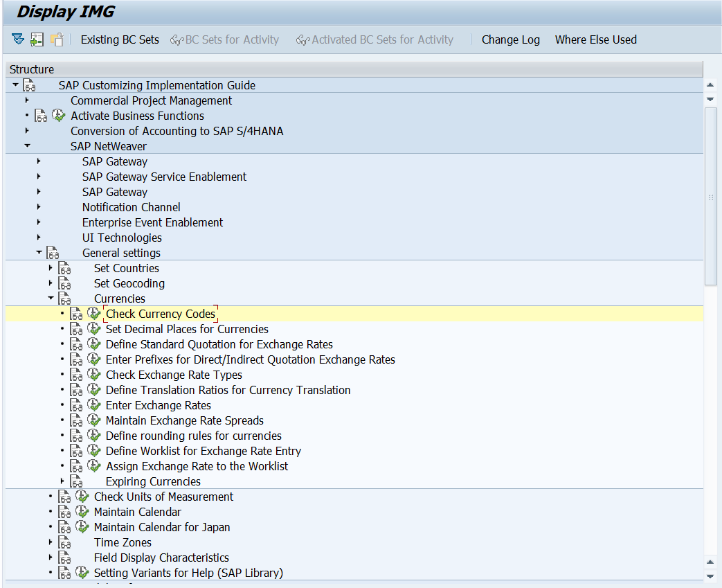Click the position-on-entry toolbar icon

tap(37, 39)
